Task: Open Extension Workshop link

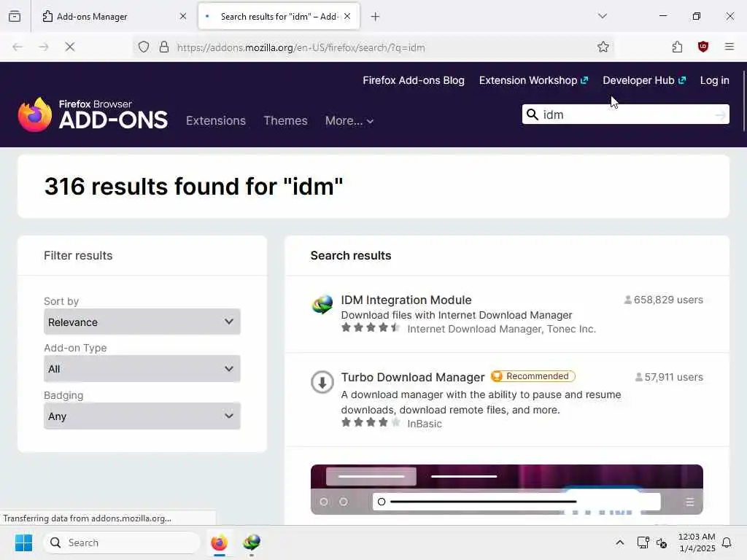Action: pyautogui.click(x=533, y=80)
